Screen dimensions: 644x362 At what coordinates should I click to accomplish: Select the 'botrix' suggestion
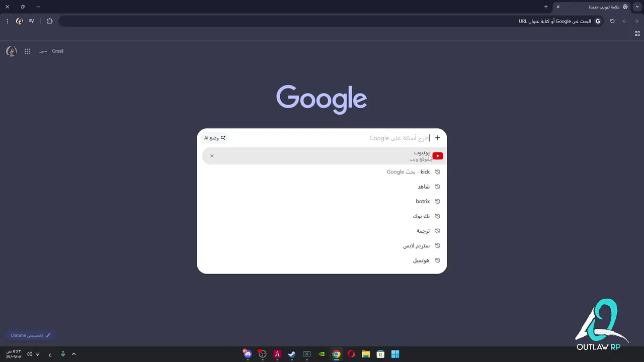322,202
